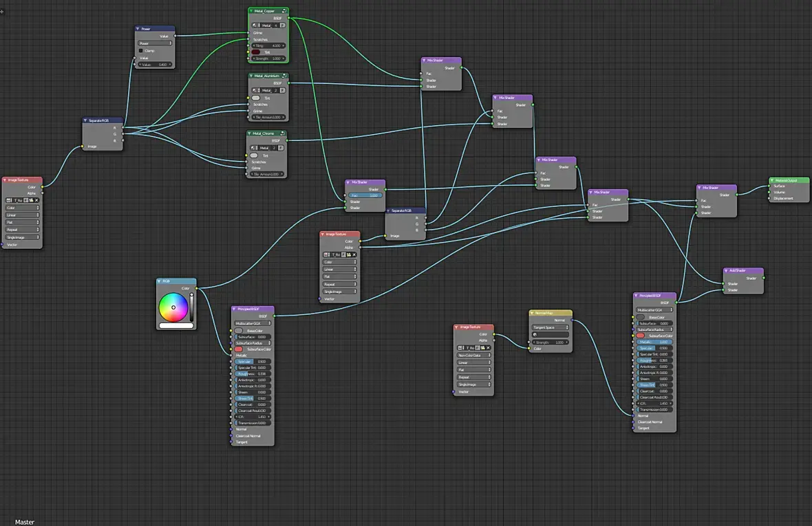Viewport: 812px width, 526px height.
Task: Click brightness value bar beside RGB color wheel
Action: (191, 307)
